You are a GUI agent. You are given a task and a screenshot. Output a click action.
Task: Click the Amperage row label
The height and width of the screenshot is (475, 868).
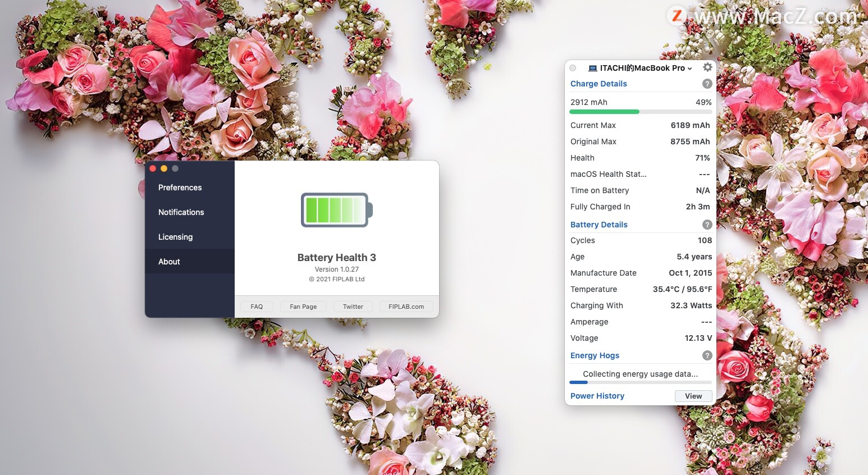pyautogui.click(x=590, y=322)
